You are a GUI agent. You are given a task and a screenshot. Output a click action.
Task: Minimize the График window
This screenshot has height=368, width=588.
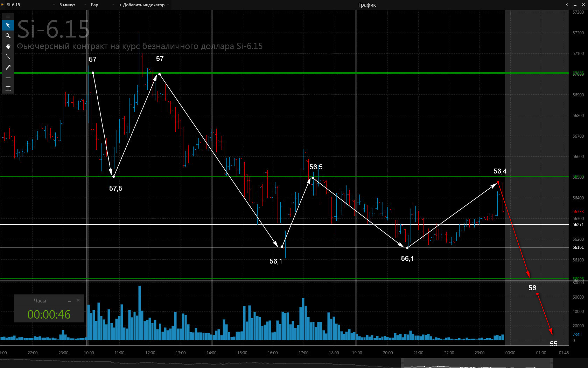pyautogui.click(x=575, y=5)
